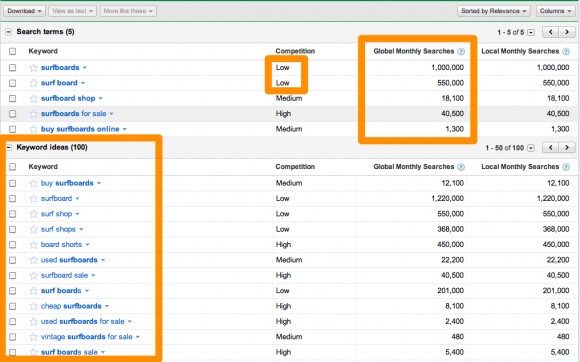Check the 'surfboards' search term row
The image size is (580, 362).
point(13,68)
